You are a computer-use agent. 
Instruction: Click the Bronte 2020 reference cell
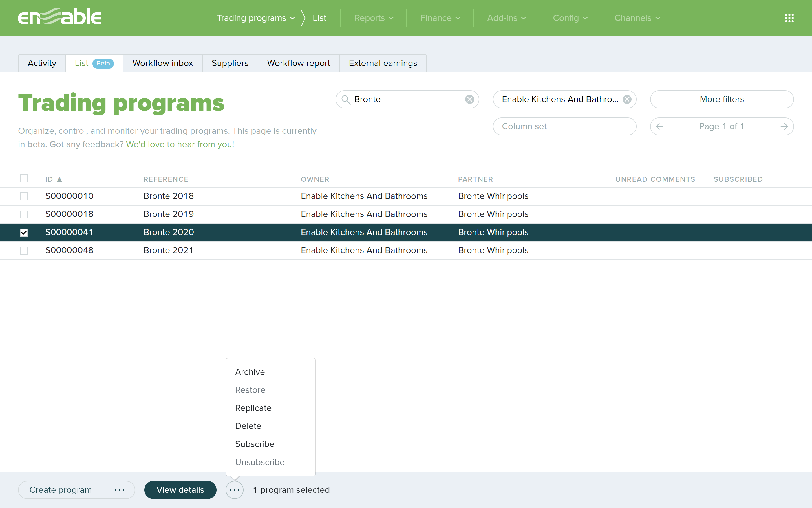click(168, 233)
